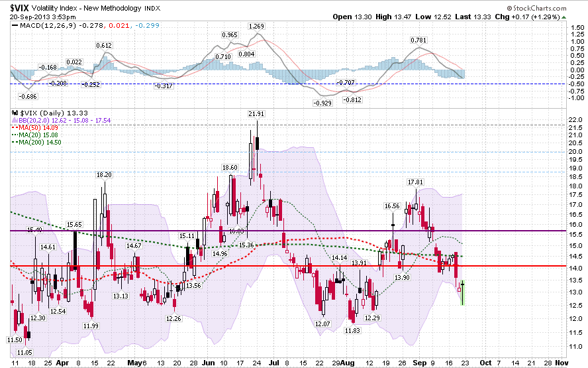Click the Jun month label on the axis

[208, 363]
